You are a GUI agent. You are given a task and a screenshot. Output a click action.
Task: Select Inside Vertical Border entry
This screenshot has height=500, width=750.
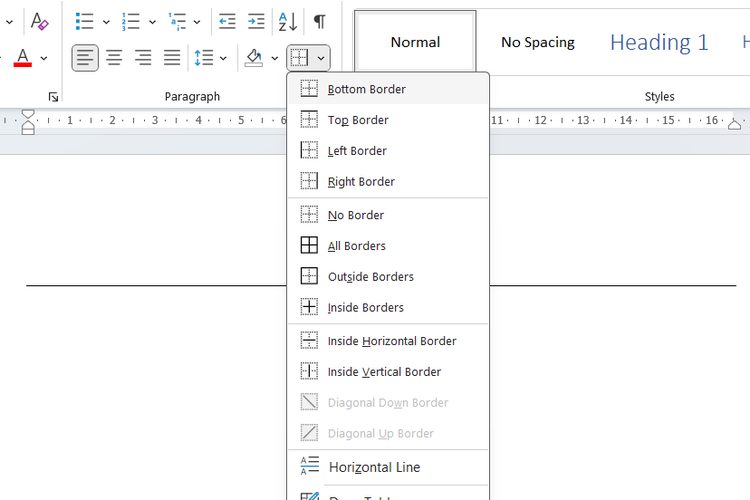click(388, 372)
